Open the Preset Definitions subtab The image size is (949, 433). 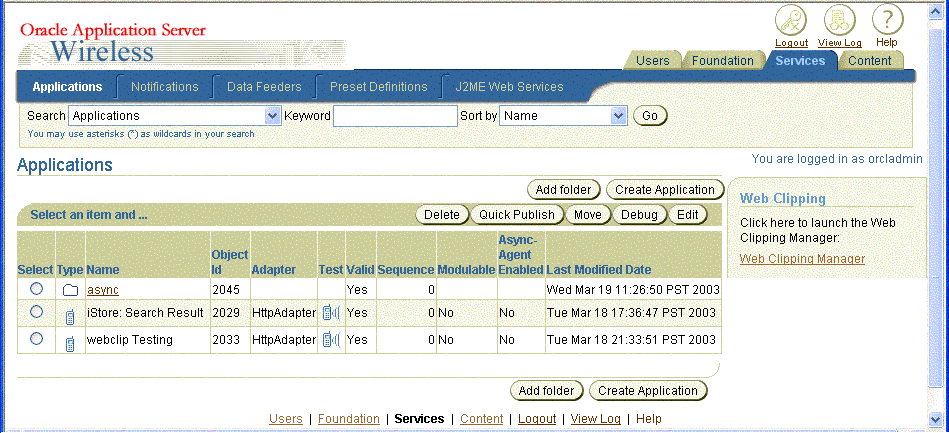click(x=378, y=87)
